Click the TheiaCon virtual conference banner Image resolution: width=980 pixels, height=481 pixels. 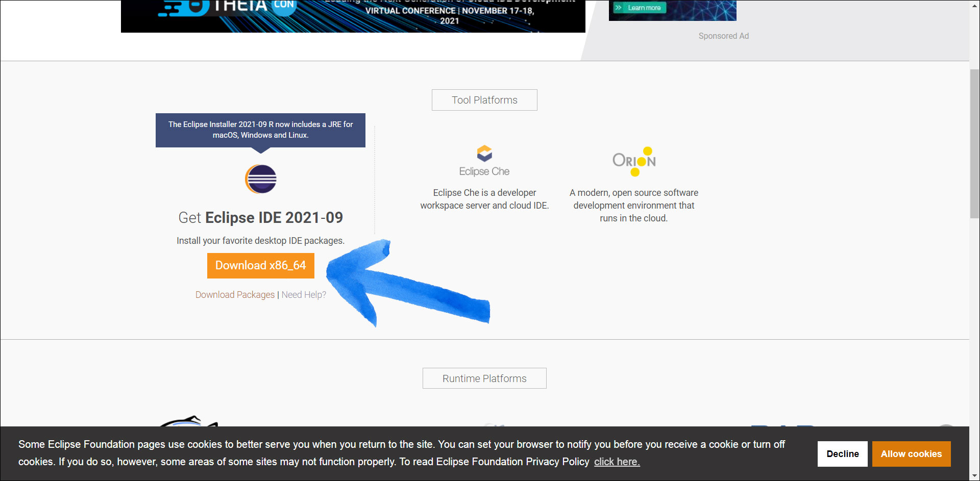pos(353,16)
